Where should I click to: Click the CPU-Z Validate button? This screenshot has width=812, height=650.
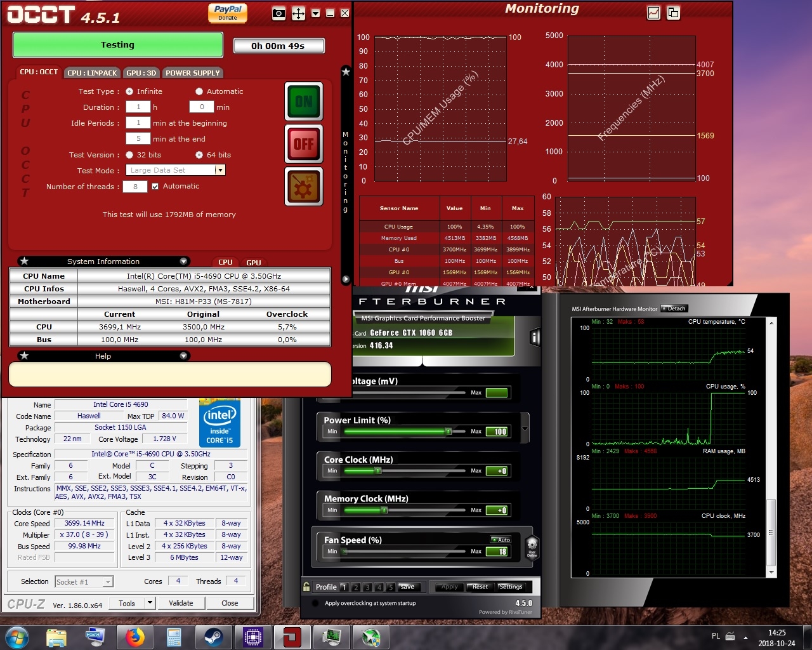point(181,603)
